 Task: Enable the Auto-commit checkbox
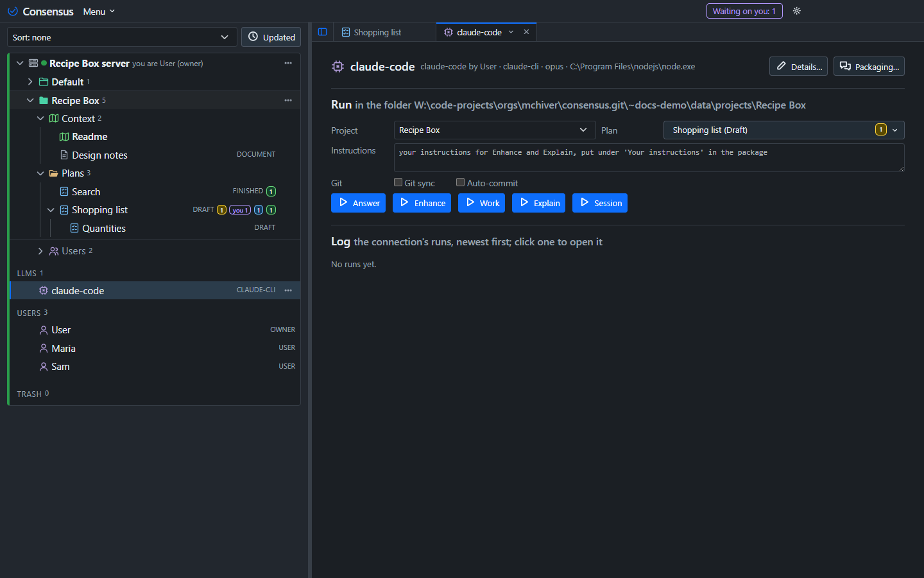click(x=460, y=182)
